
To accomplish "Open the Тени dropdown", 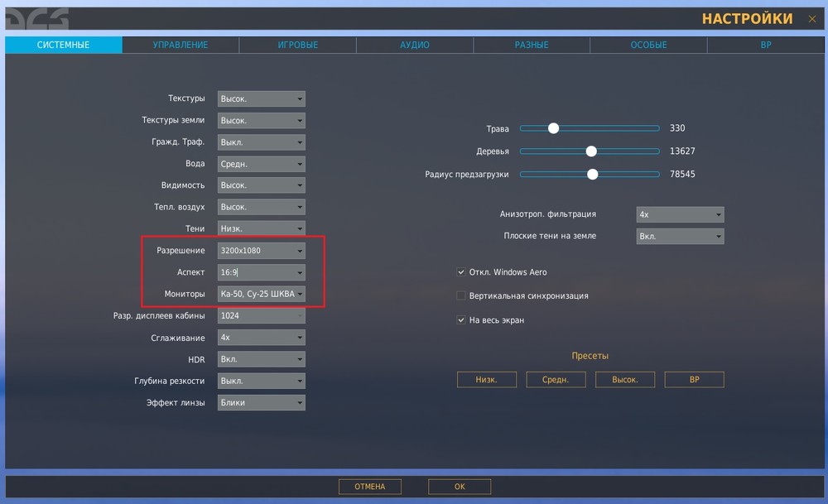I will pyautogui.click(x=262, y=228).
